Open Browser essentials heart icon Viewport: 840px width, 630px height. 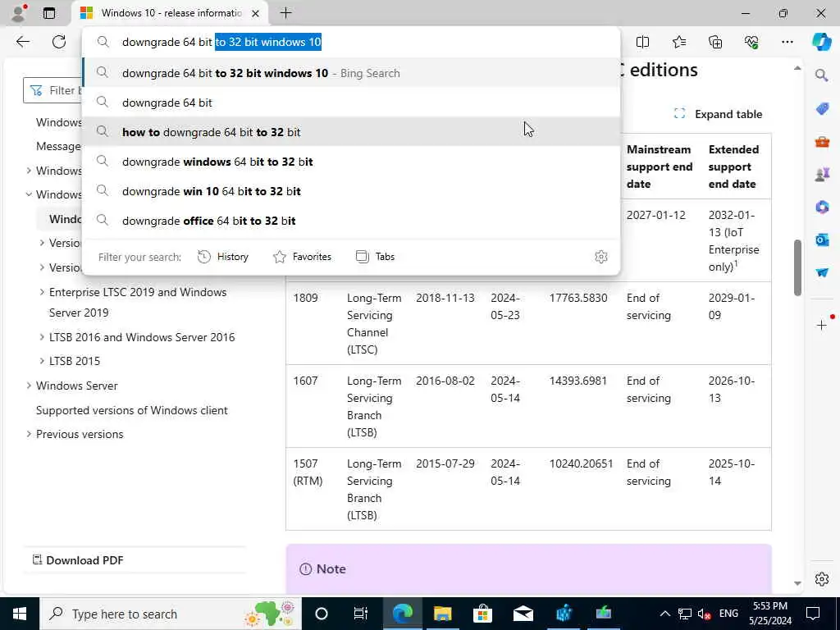click(x=751, y=42)
